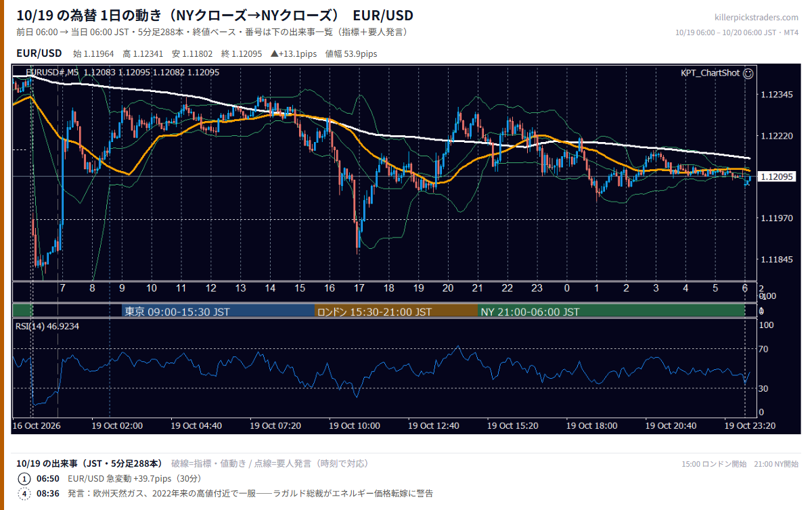Click the time label 19 Oct 23:20

750,426
